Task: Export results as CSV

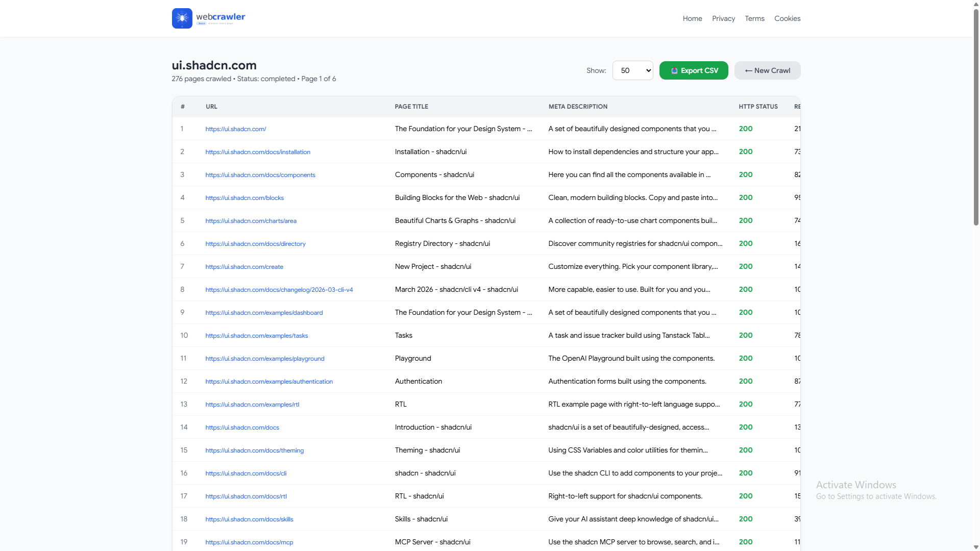Action: pyautogui.click(x=693, y=70)
